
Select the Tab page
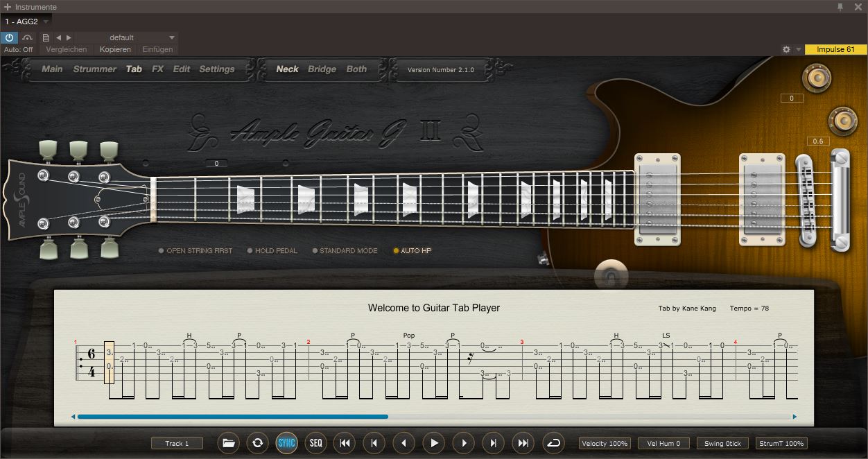(x=134, y=69)
